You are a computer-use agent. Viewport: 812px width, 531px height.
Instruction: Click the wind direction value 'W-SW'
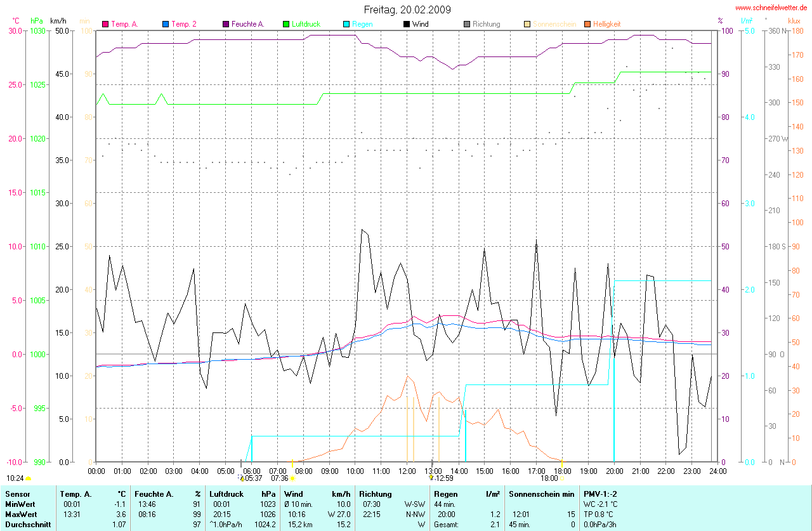point(415,504)
